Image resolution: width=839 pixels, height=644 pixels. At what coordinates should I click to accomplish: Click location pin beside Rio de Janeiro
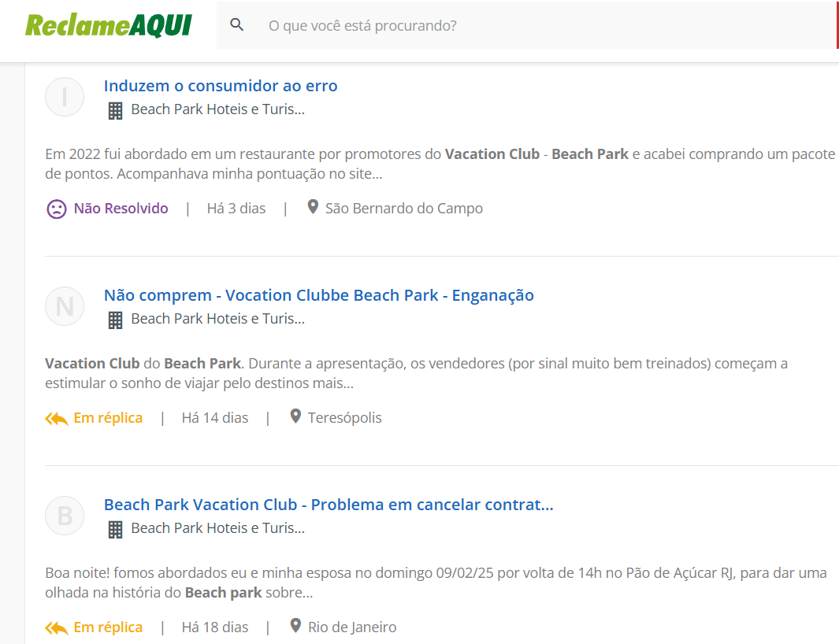295,627
